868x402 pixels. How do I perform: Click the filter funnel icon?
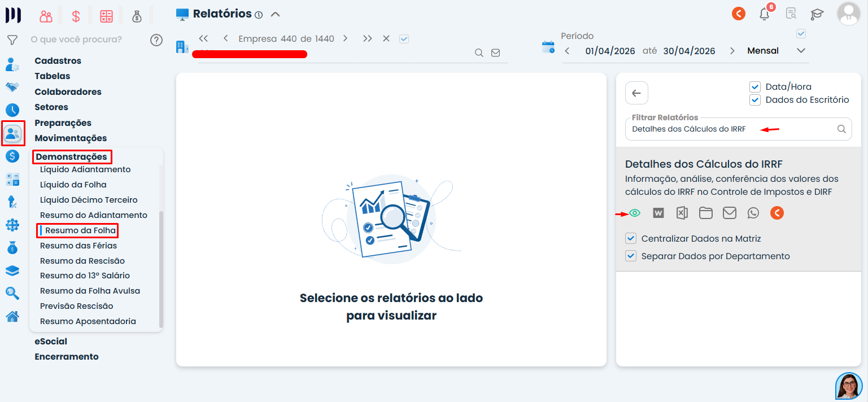(x=12, y=40)
